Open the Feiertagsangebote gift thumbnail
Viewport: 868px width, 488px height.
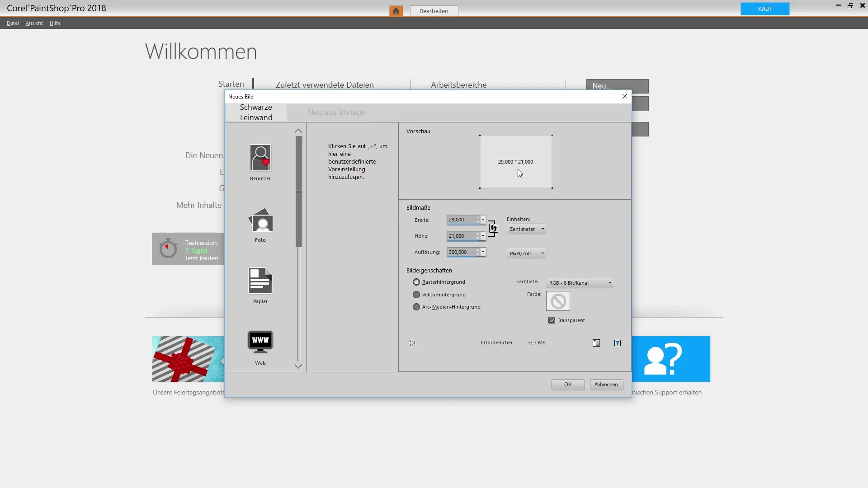188,359
